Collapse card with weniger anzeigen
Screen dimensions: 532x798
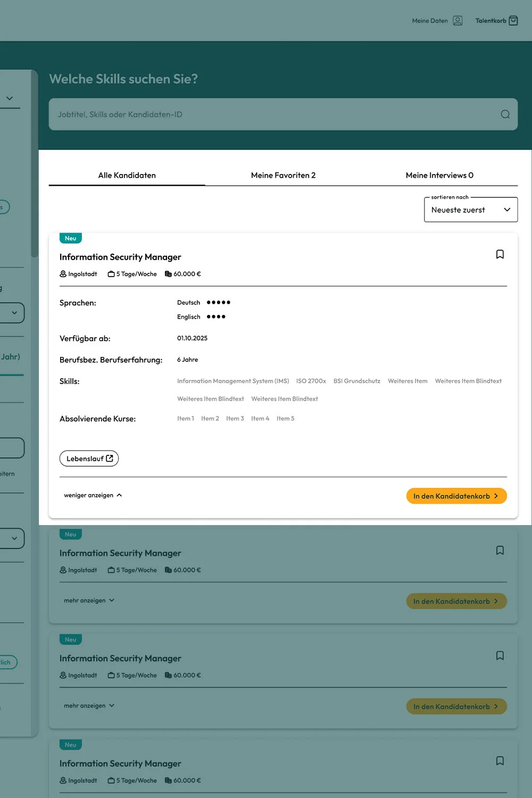[x=93, y=495]
